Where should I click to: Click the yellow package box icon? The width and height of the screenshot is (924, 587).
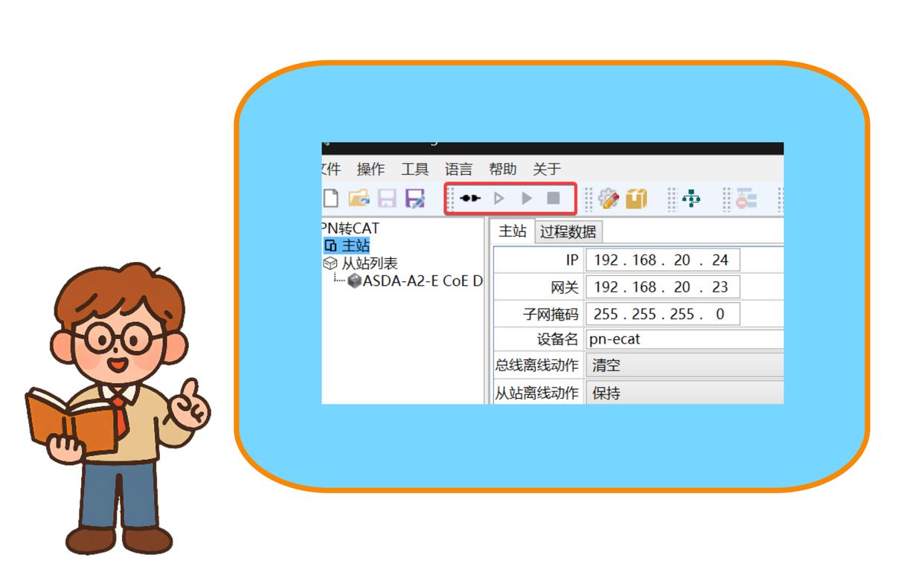[636, 199]
